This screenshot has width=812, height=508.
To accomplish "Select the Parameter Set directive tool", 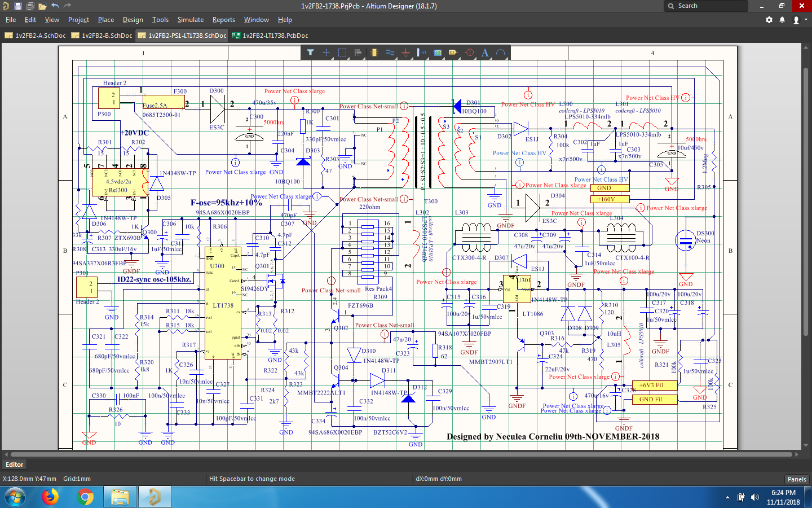I will click(x=469, y=52).
